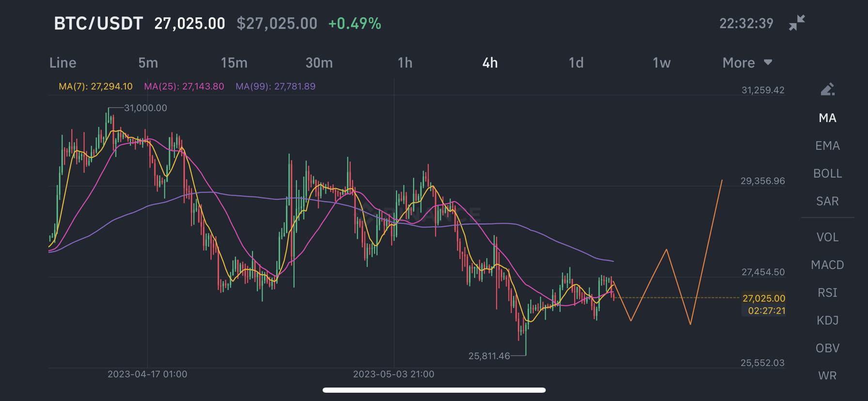Tap the 27,454.50 price axis label
The width and height of the screenshot is (868, 401).
coord(763,272)
